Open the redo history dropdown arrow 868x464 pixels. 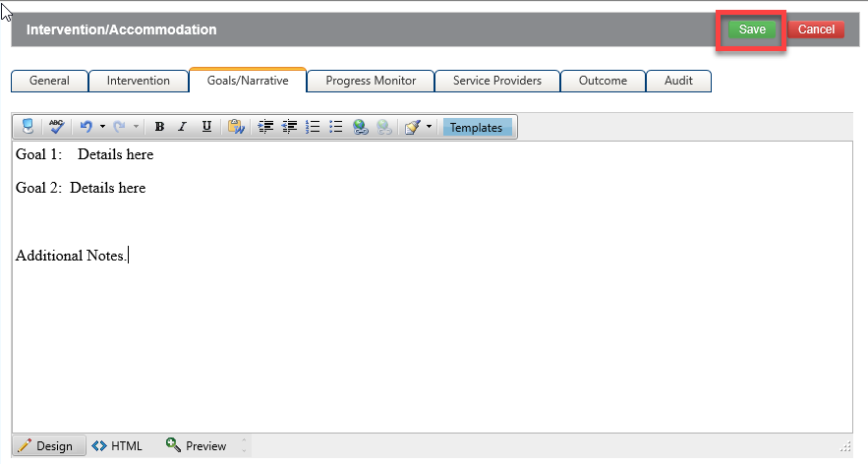click(136, 127)
